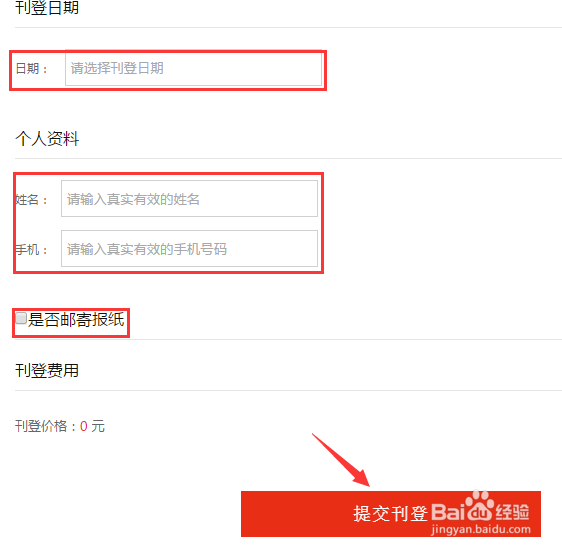The width and height of the screenshot is (562, 550).
Task: Open the jingyan.baidu.com watermark link
Action: point(481,529)
